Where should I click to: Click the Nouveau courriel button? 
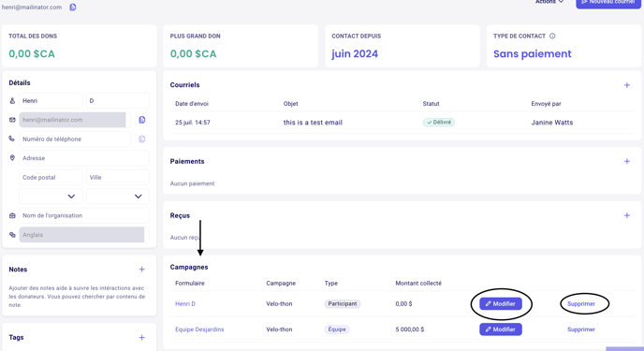coord(608,4)
